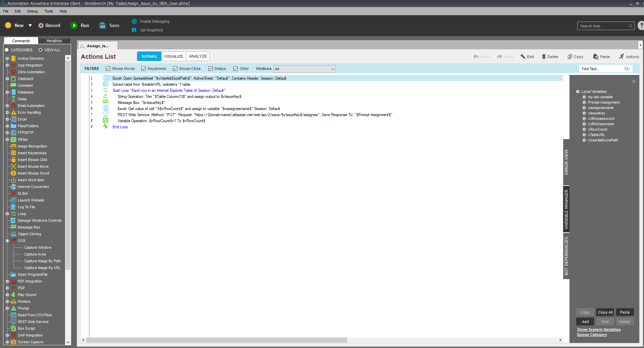Click the Edit wrench icon in Actions toolbar
Viewport: 644px width, 348px height.
[x=523, y=57]
